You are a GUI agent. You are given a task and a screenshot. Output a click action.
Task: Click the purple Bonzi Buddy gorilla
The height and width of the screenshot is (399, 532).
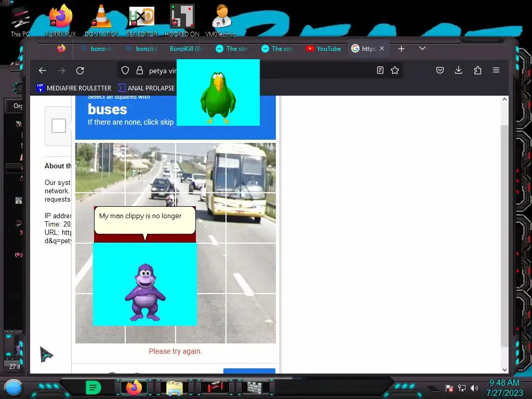pyautogui.click(x=145, y=292)
